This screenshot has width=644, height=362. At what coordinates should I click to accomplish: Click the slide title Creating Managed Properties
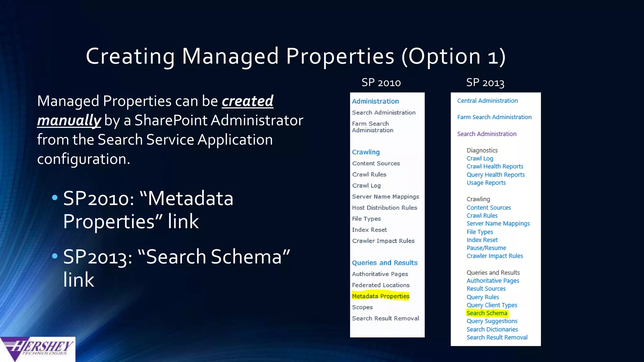pos(296,57)
